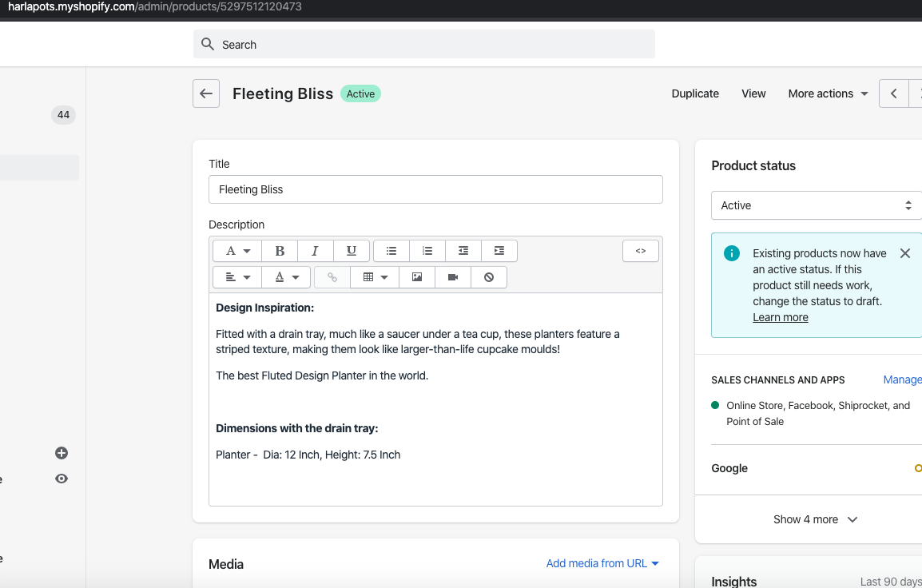Apply italic formatting to description text
922x588 pixels.
pyautogui.click(x=315, y=250)
